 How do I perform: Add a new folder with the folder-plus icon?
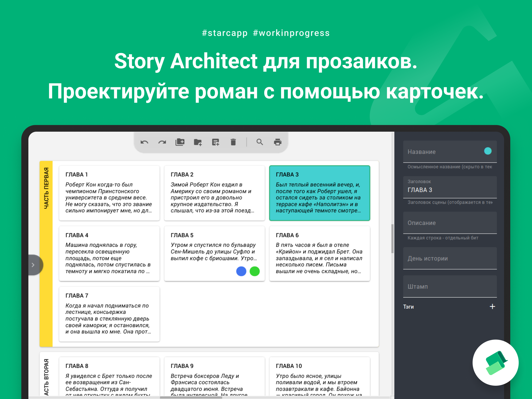198,142
